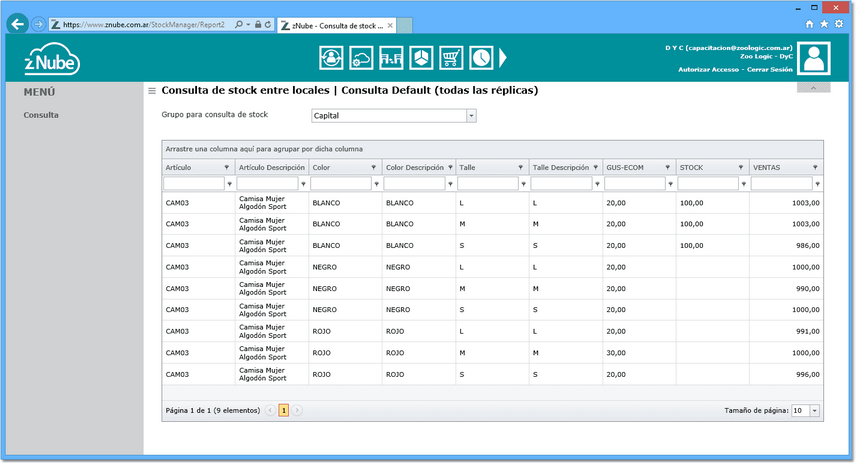Image resolution: width=856 pixels, height=464 pixels.
Task: Open the browser home icon
Action: (x=810, y=23)
